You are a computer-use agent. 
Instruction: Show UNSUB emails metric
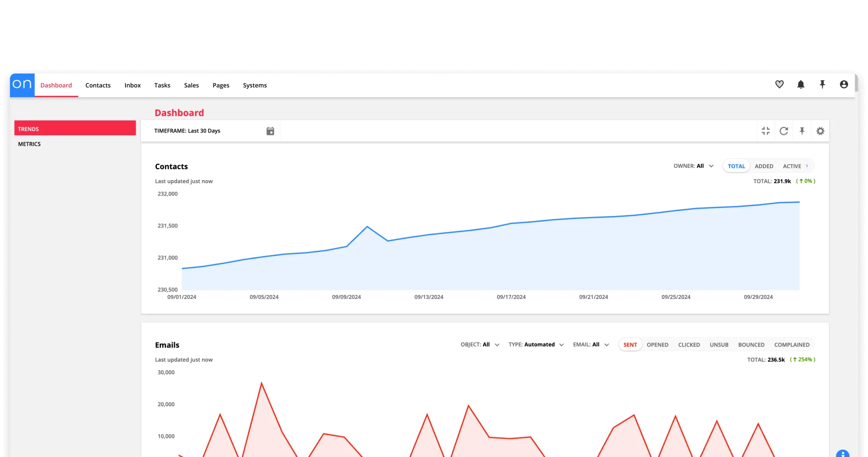point(719,345)
